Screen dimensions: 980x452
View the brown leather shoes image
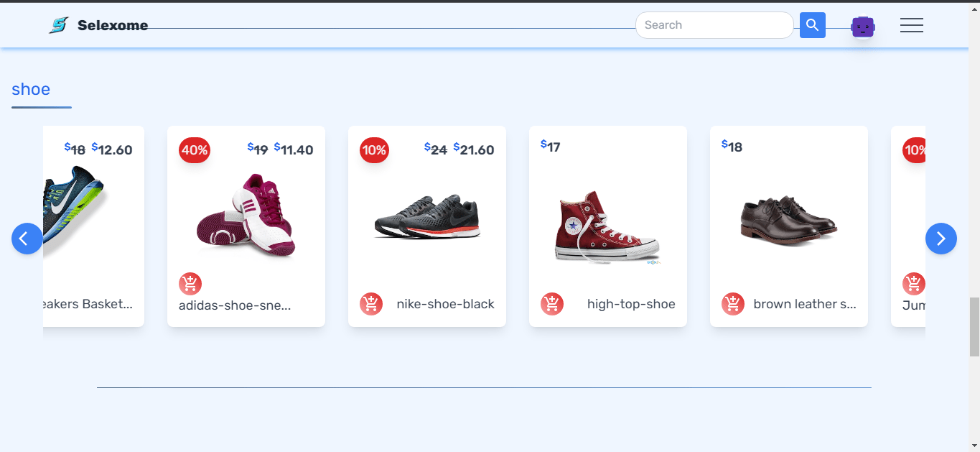(x=788, y=219)
